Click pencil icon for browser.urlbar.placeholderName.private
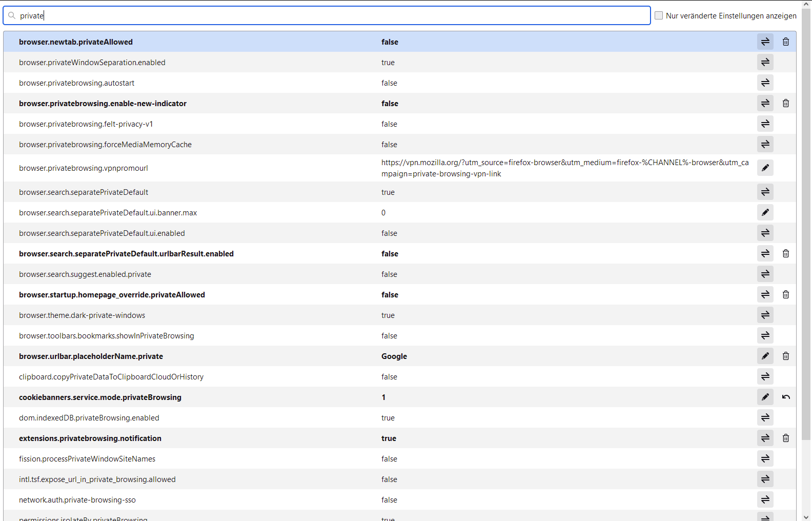812x521 pixels. coord(765,356)
